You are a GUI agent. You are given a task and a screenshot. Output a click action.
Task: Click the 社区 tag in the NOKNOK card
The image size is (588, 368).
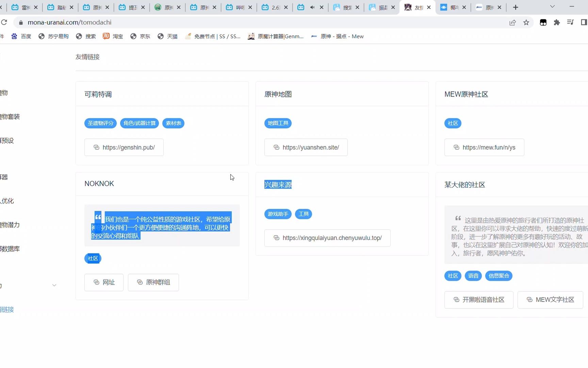pyautogui.click(x=93, y=258)
